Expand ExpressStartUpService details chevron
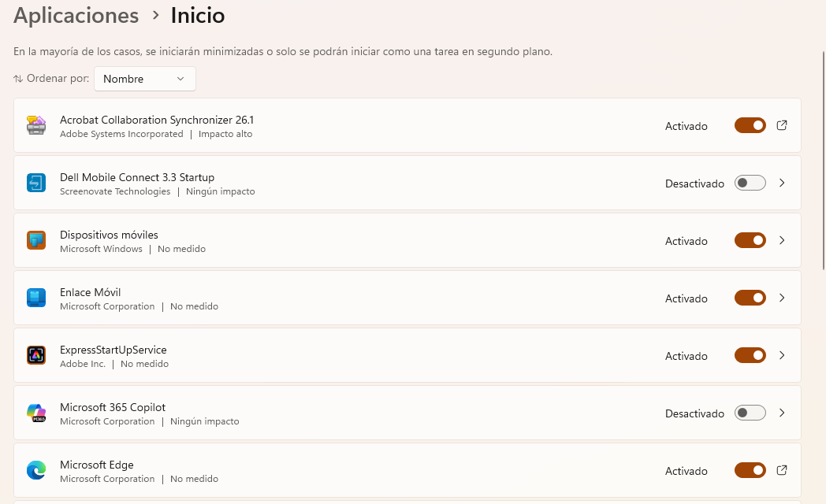 (x=782, y=355)
